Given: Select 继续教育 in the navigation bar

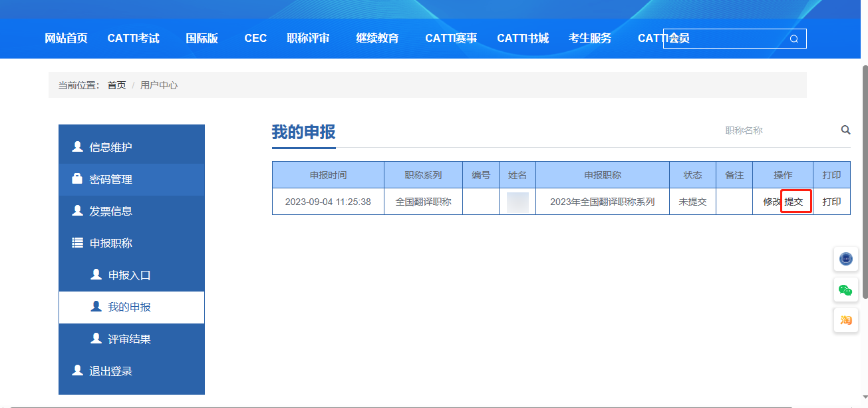Looking at the screenshot, I should click(377, 38).
